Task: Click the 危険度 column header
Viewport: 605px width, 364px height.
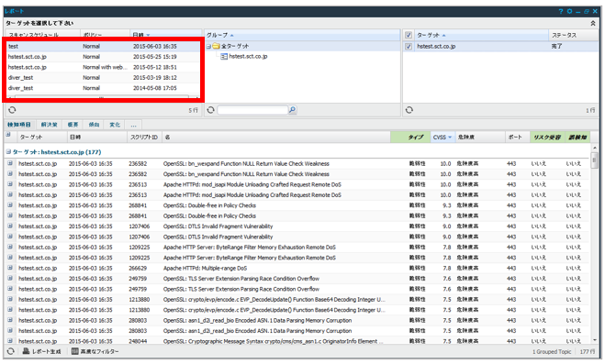Action: [480, 138]
